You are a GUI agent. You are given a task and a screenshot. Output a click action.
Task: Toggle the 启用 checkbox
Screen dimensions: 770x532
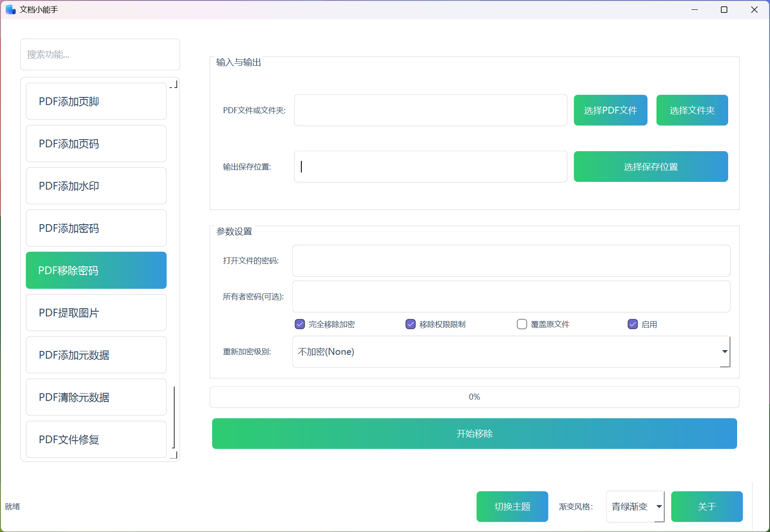pyautogui.click(x=633, y=324)
